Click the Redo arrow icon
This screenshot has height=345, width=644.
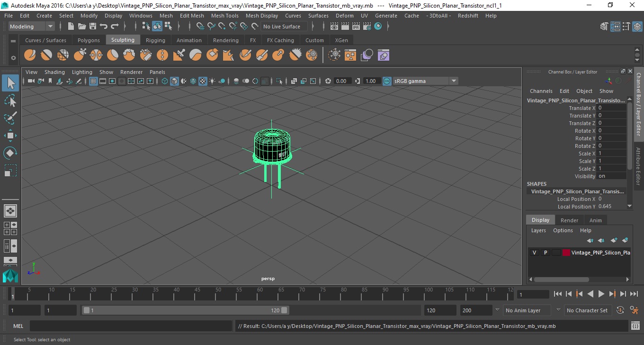pos(115,27)
